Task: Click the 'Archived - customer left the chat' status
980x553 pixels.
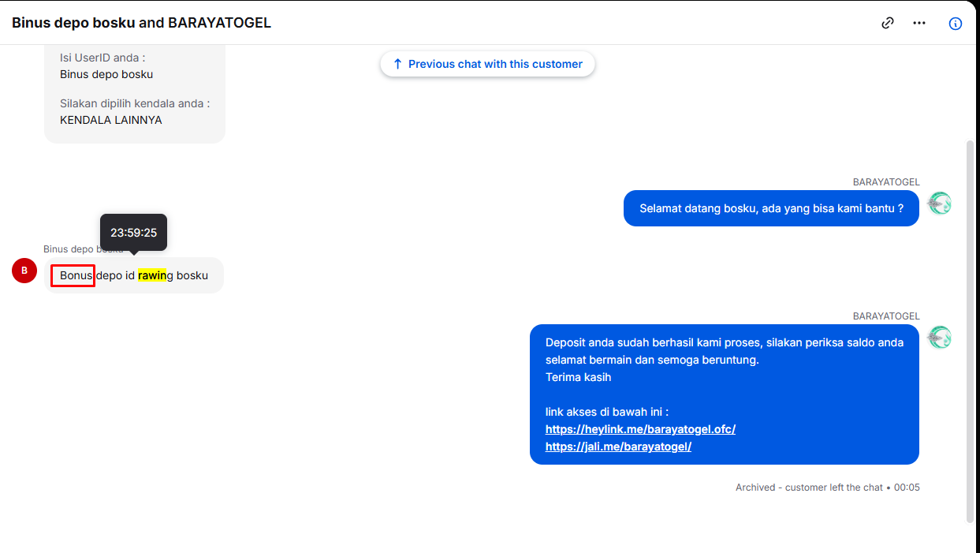Action: point(809,488)
